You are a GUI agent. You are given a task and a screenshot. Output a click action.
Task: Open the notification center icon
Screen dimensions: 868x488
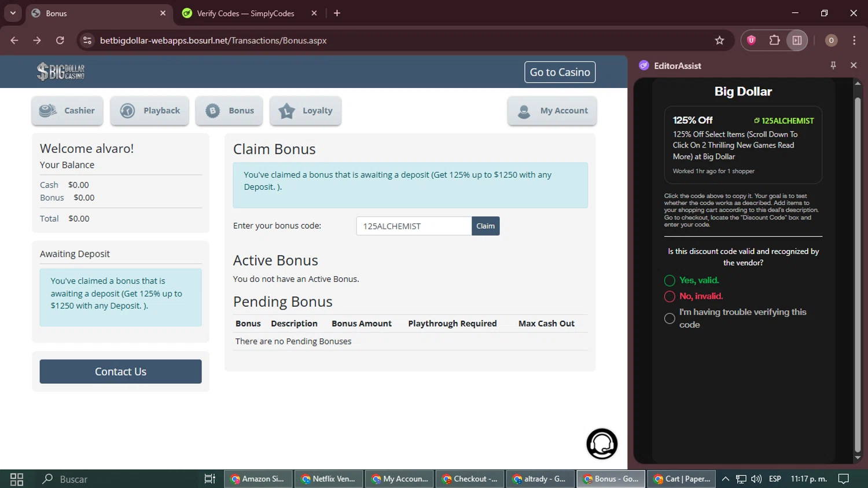click(844, 479)
